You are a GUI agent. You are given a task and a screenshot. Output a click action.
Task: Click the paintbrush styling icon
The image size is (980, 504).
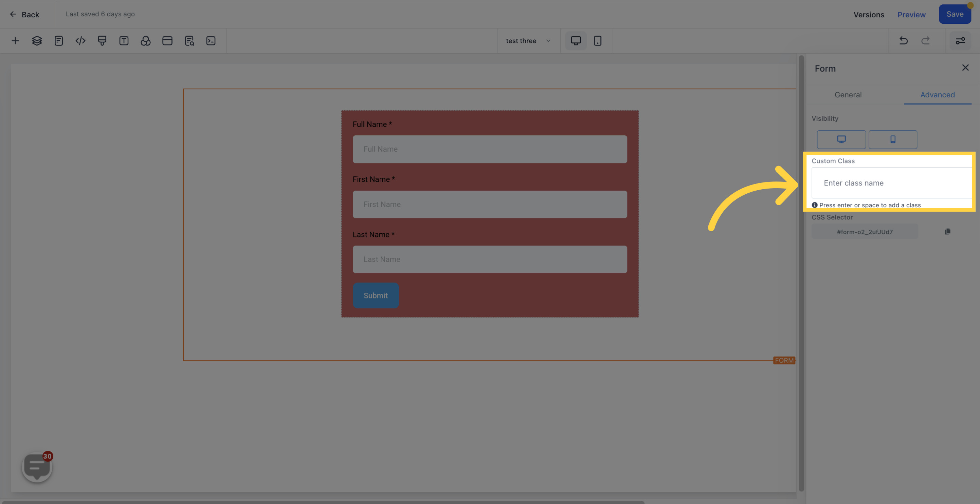click(102, 41)
